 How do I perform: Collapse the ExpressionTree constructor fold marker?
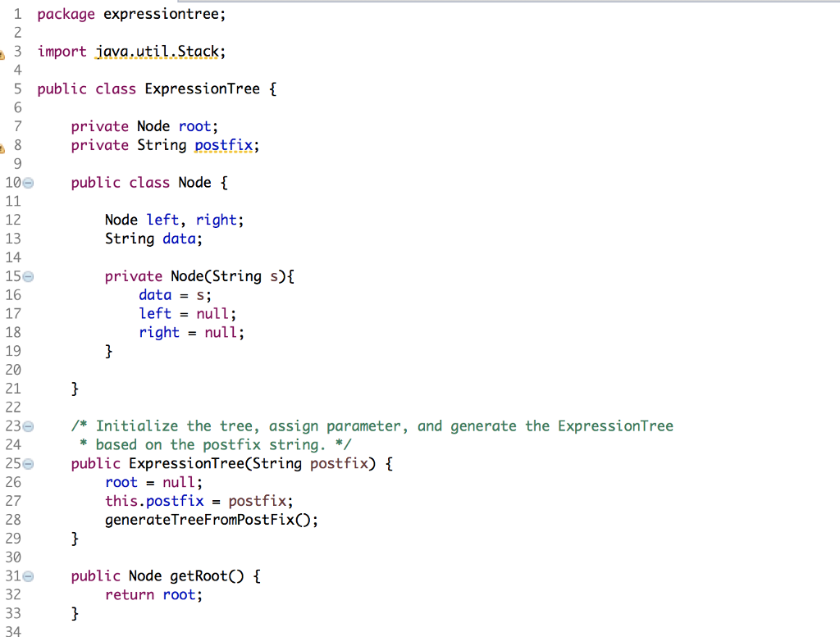click(29, 463)
